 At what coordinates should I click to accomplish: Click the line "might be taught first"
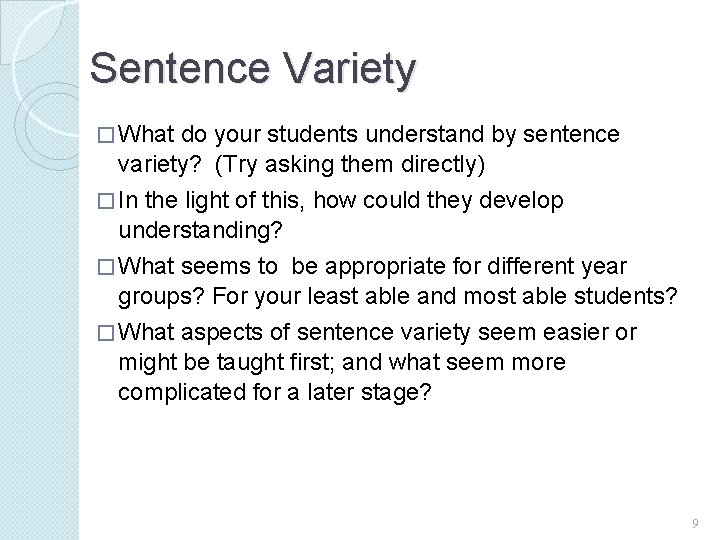[341, 360]
